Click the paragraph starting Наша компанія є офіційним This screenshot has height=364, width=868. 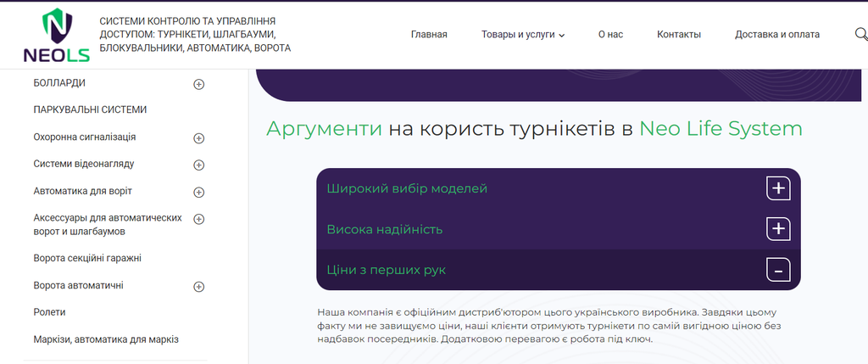click(x=549, y=325)
